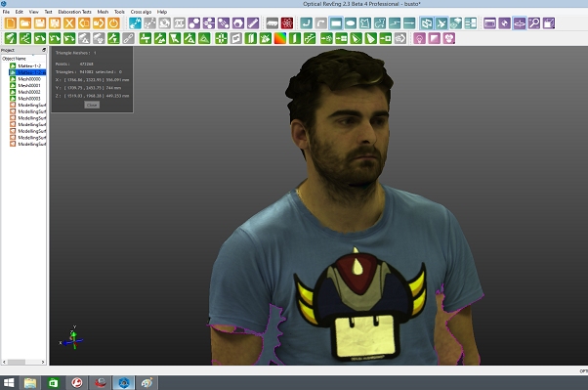Click the Project panel float button
The height and width of the screenshot is (390, 588).
pos(44,50)
